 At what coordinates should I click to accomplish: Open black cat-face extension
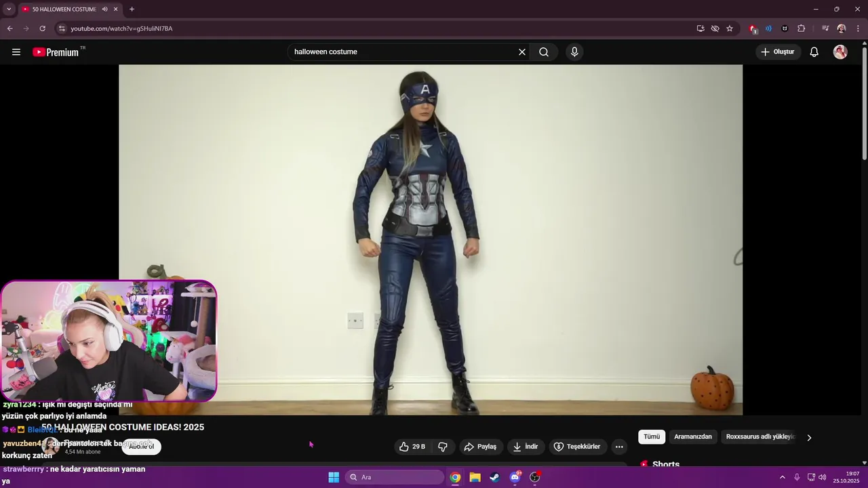785,28
